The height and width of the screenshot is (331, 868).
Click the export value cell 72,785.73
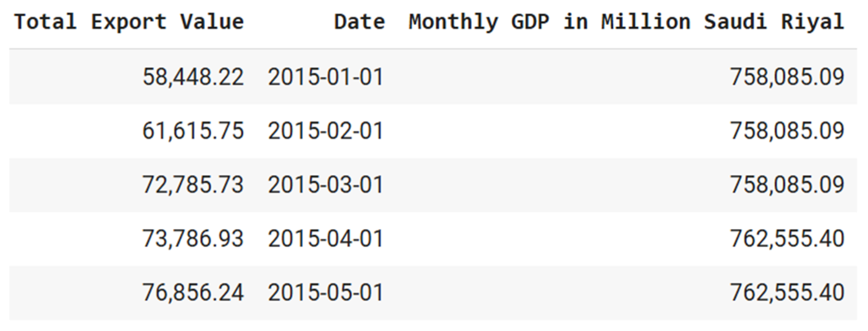point(193,185)
